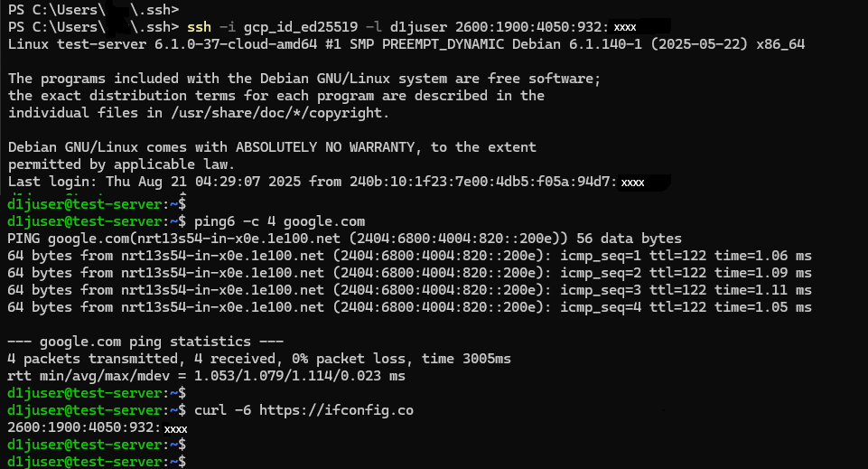Click the icmp_seq=4 time=1.05 ms text

tap(686, 307)
